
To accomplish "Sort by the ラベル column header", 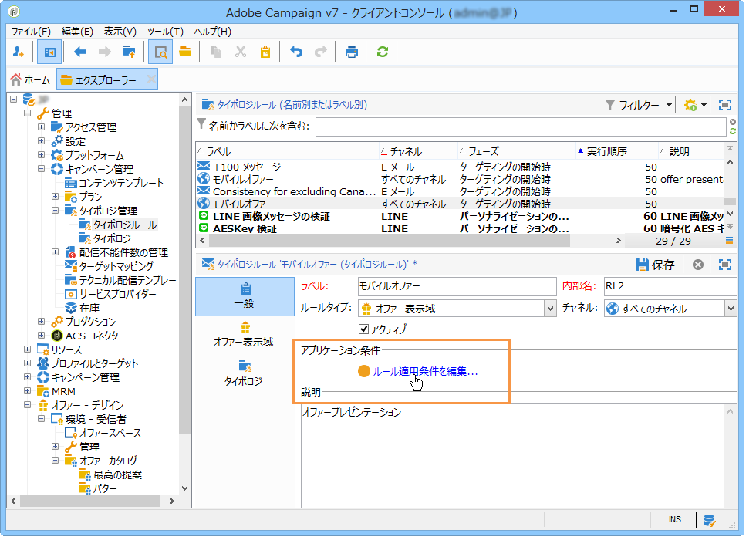I will [287, 151].
